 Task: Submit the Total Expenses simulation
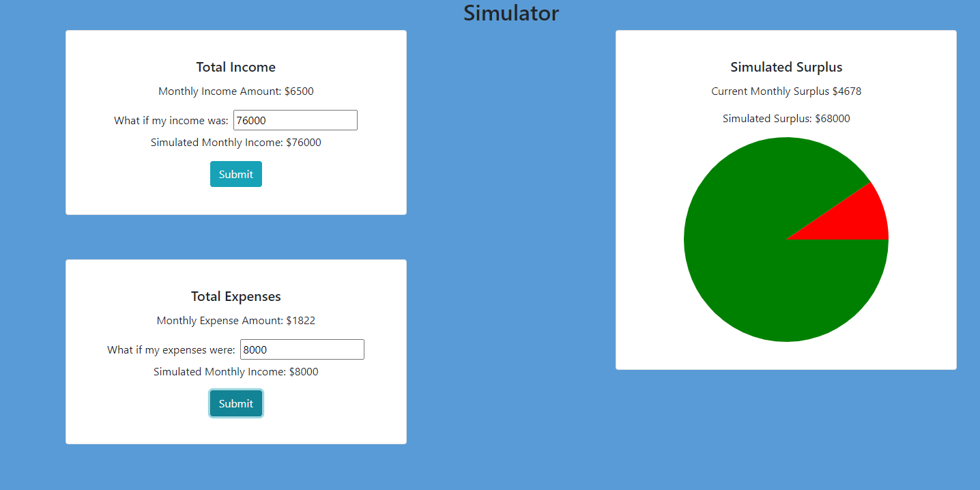(236, 403)
